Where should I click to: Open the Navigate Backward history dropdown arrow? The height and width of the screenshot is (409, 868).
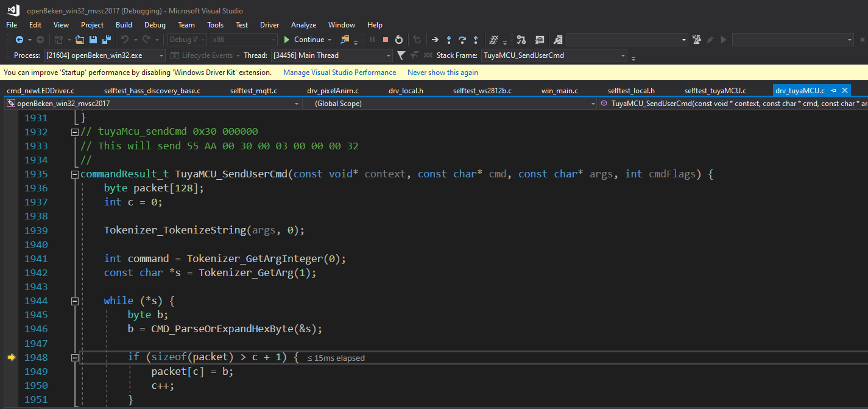[x=29, y=40]
